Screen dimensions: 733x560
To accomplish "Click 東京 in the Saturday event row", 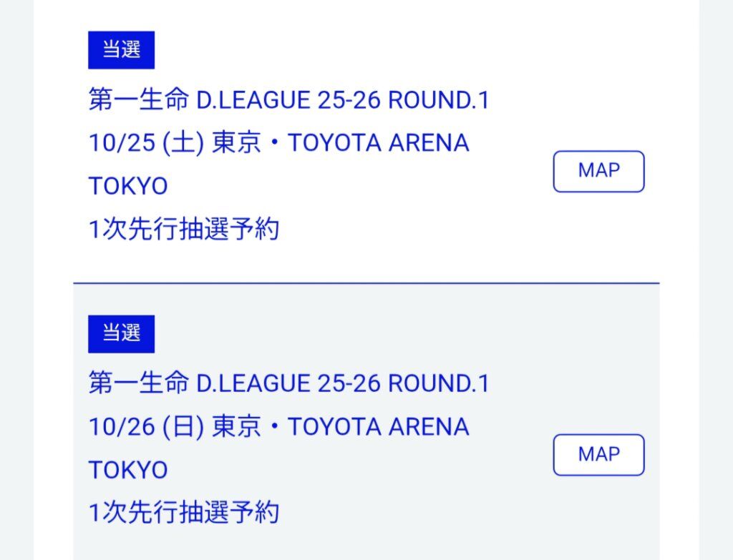I will coord(236,143).
